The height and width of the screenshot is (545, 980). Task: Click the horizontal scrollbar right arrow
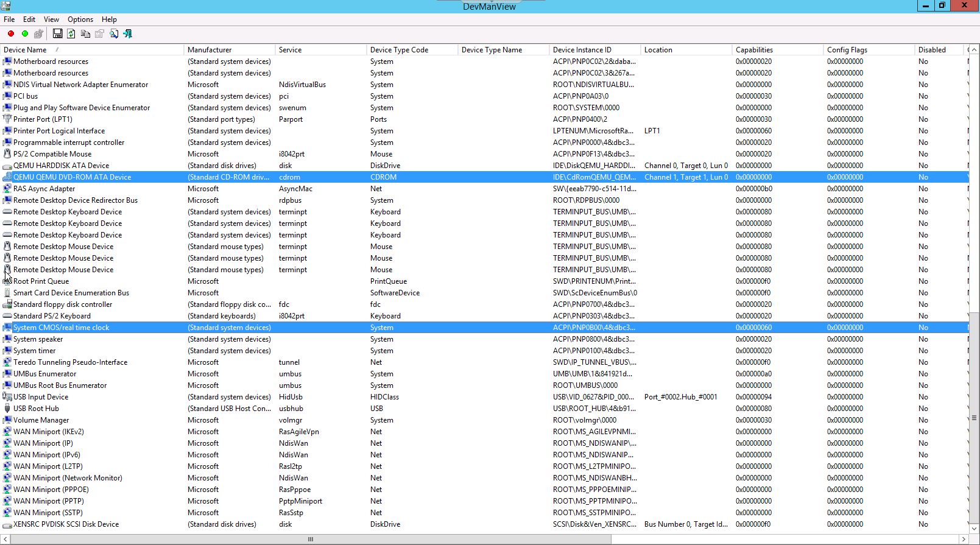tap(964, 540)
